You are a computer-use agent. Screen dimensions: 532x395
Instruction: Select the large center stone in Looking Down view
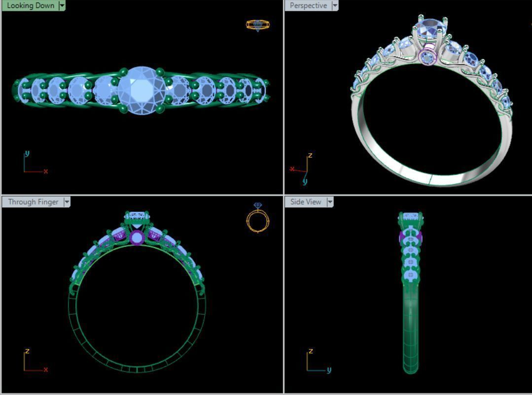click(142, 91)
